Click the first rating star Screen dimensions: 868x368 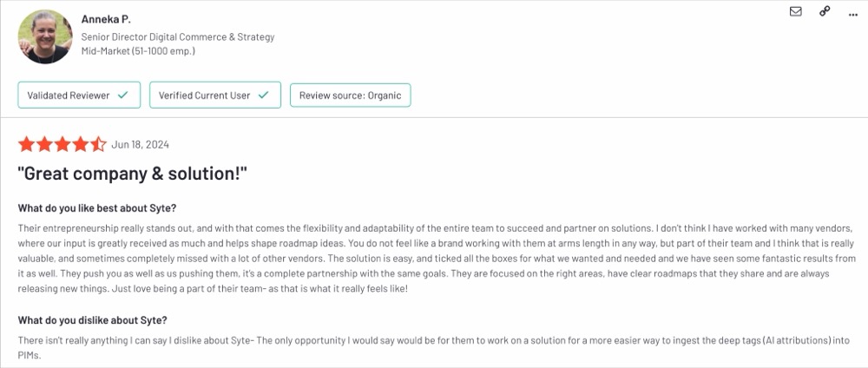26,144
